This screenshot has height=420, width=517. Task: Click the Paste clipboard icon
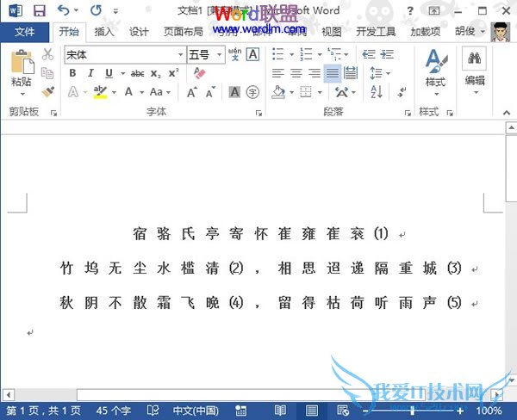coord(22,62)
